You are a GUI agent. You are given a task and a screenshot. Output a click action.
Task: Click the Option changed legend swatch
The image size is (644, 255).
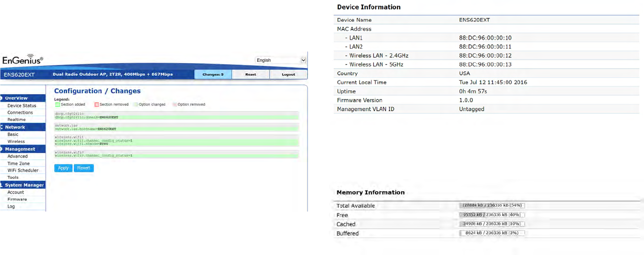136,104
